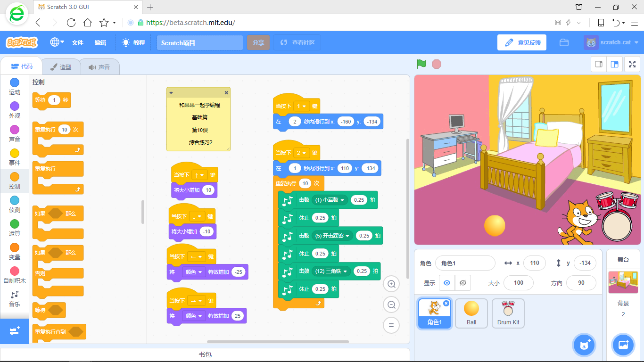The image size is (644, 362).
Task: Stop the project with the red stop icon
Action: click(437, 64)
